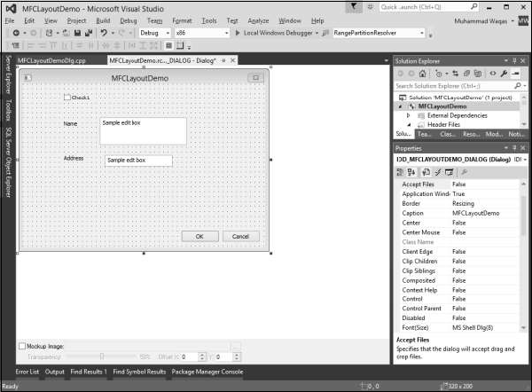Collapse the Header Files tree node

tap(408, 125)
